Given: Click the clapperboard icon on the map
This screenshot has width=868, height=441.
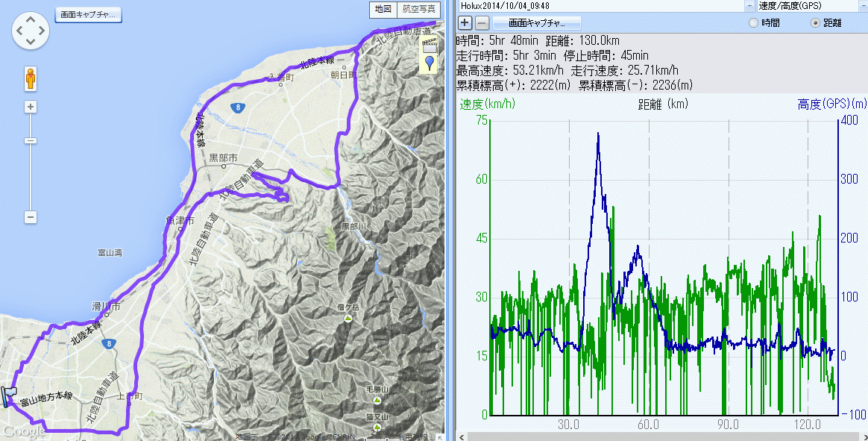Looking at the screenshot, I should [429, 43].
